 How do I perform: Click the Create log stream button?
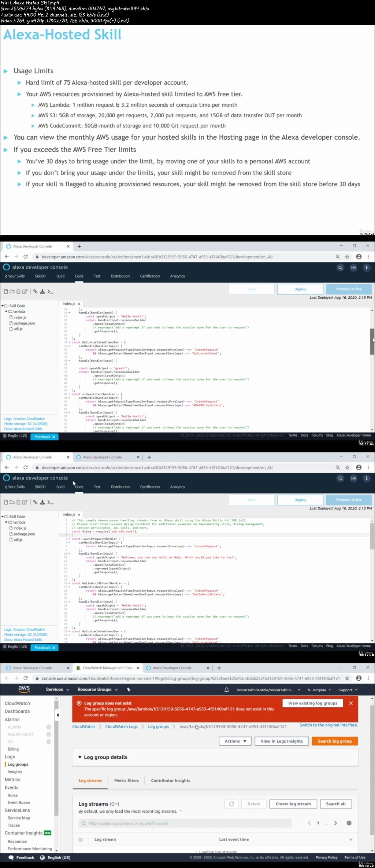tap(293, 804)
